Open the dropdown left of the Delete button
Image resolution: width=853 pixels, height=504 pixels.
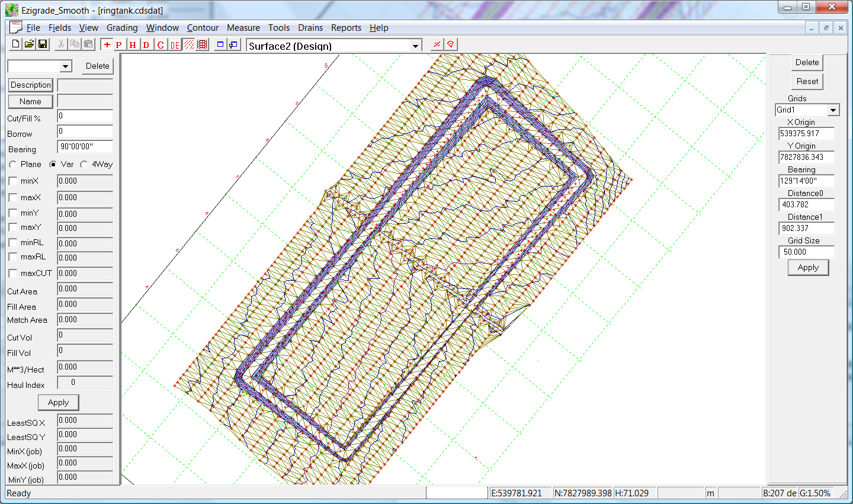pyautogui.click(x=66, y=66)
